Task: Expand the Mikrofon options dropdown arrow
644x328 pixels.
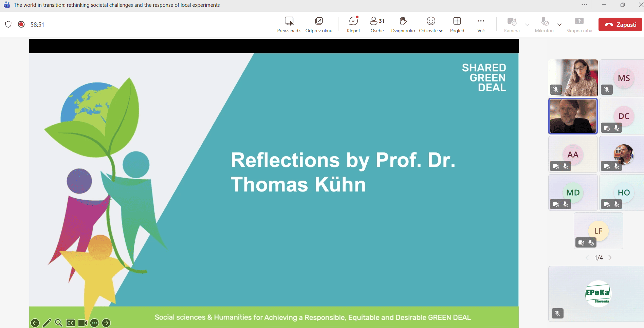Action: click(559, 25)
